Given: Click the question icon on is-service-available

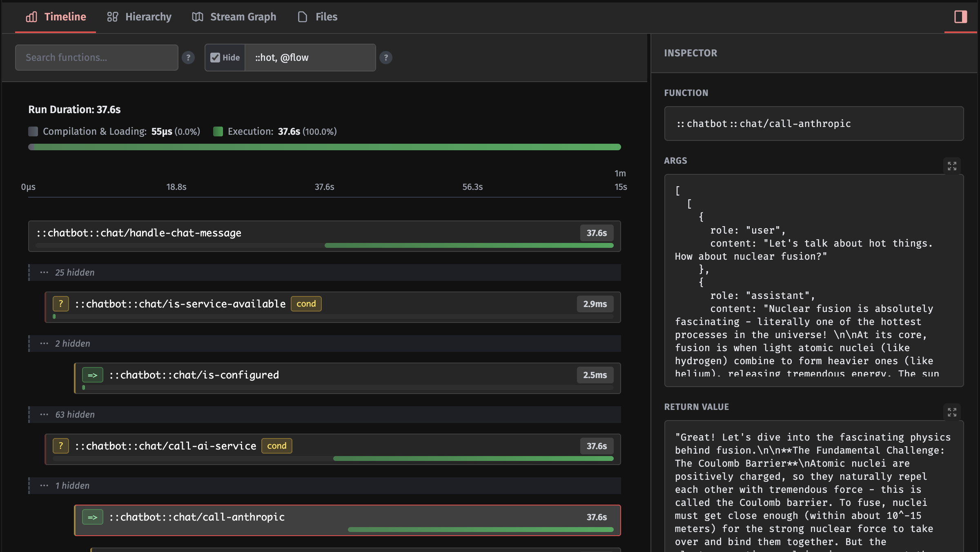Looking at the screenshot, I should point(60,304).
